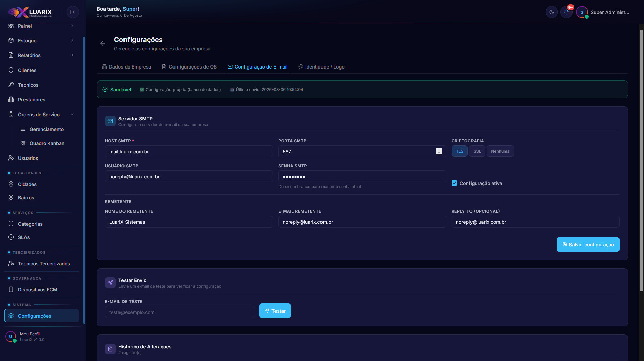644x361 pixels.
Task: Switch to Dados da Empresa tab
Action: click(x=127, y=67)
